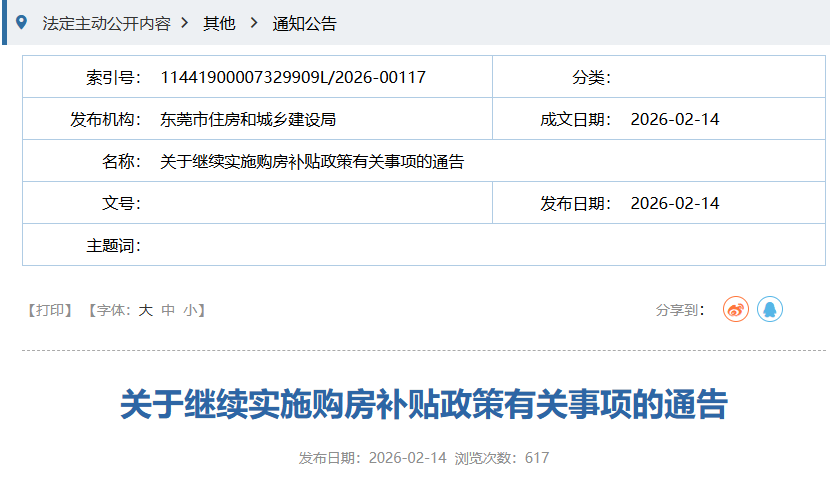
Task: Open the 法定主动公开内容 breadcrumb link
Action: point(106,23)
